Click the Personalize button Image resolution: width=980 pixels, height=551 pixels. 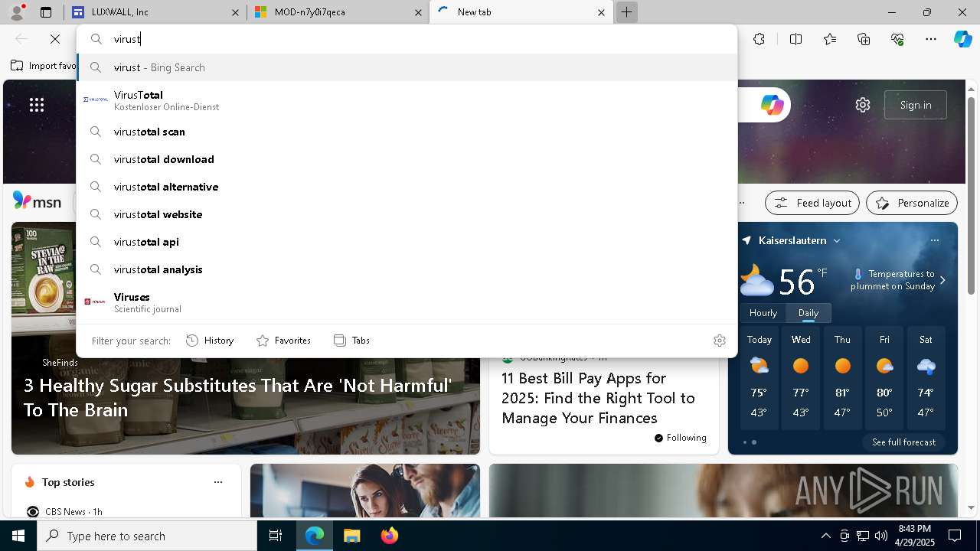[912, 203]
